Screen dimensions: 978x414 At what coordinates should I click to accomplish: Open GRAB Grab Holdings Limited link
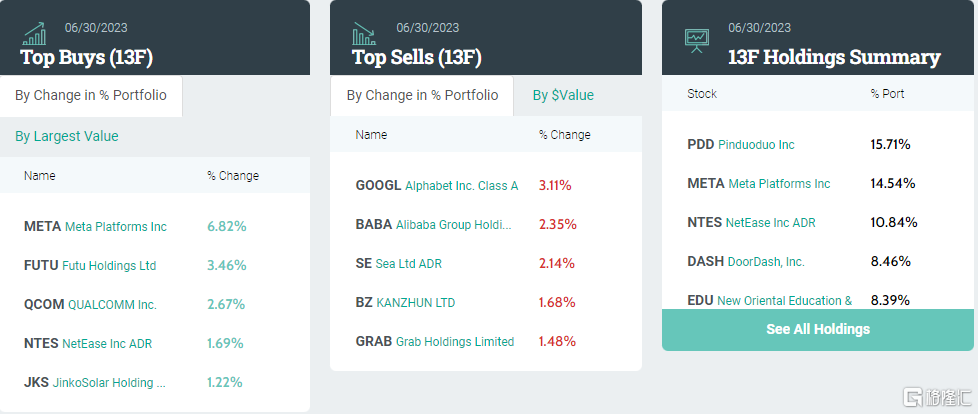[x=434, y=342]
